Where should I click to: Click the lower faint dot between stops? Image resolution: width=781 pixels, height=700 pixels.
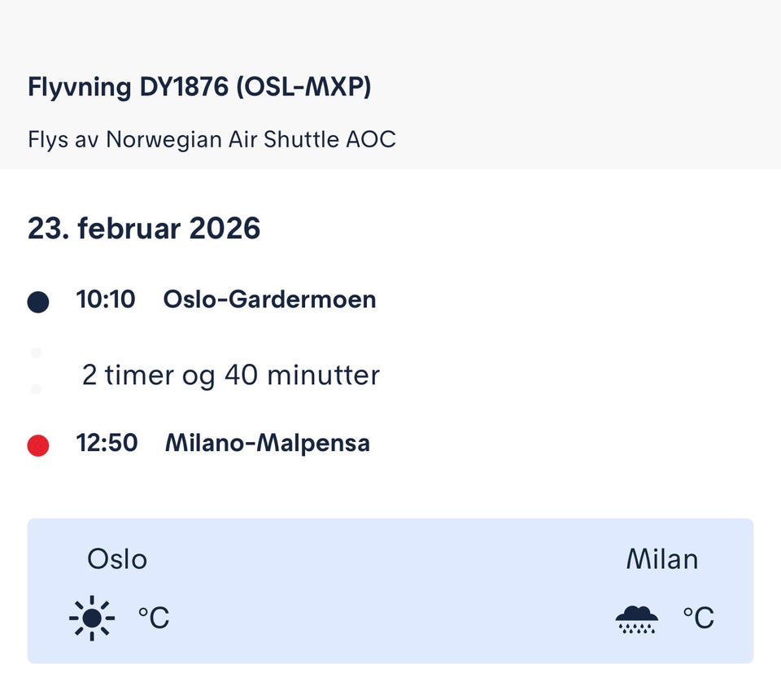pyautogui.click(x=36, y=390)
